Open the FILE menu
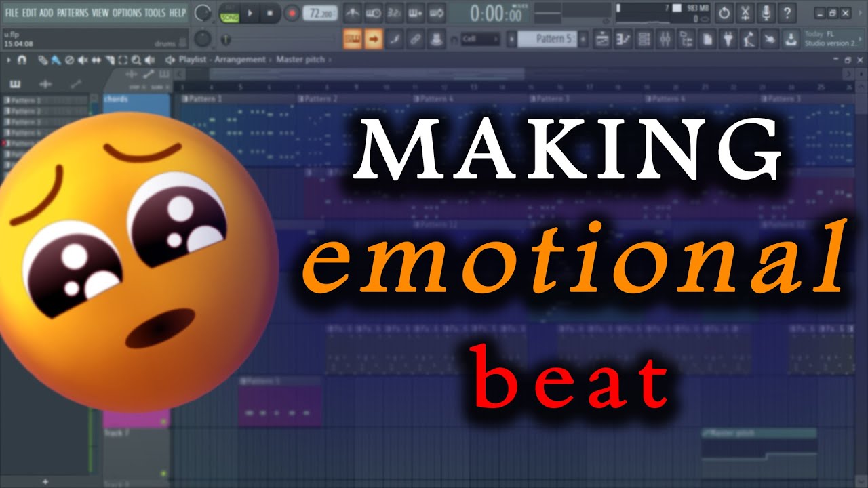The height and width of the screenshot is (488, 868). [12, 13]
